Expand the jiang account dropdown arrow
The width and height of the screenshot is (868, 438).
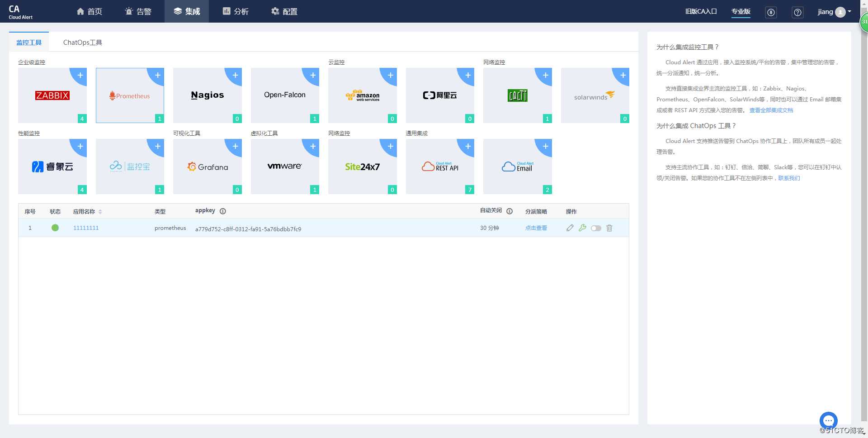click(x=849, y=11)
